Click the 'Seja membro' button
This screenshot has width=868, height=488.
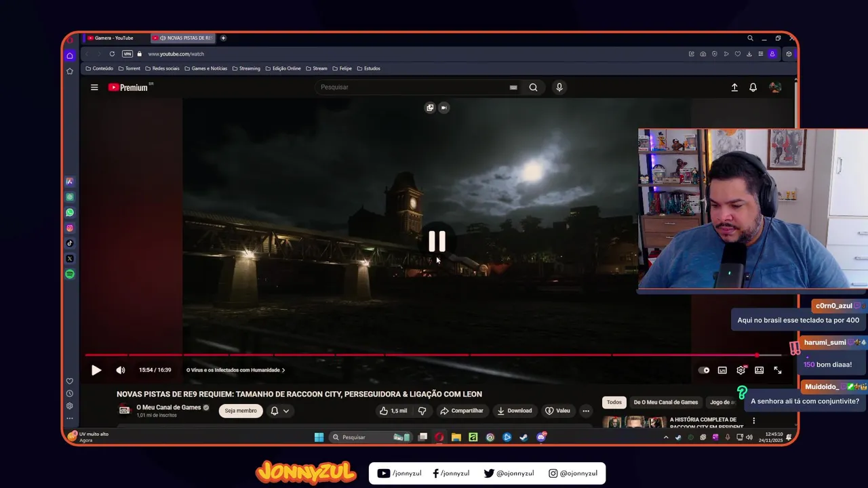click(241, 411)
